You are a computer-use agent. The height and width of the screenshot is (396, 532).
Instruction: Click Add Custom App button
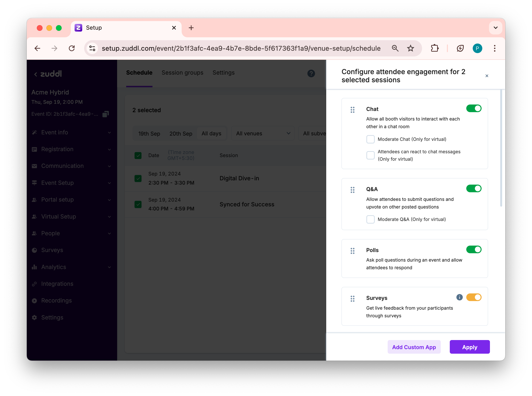click(x=414, y=347)
